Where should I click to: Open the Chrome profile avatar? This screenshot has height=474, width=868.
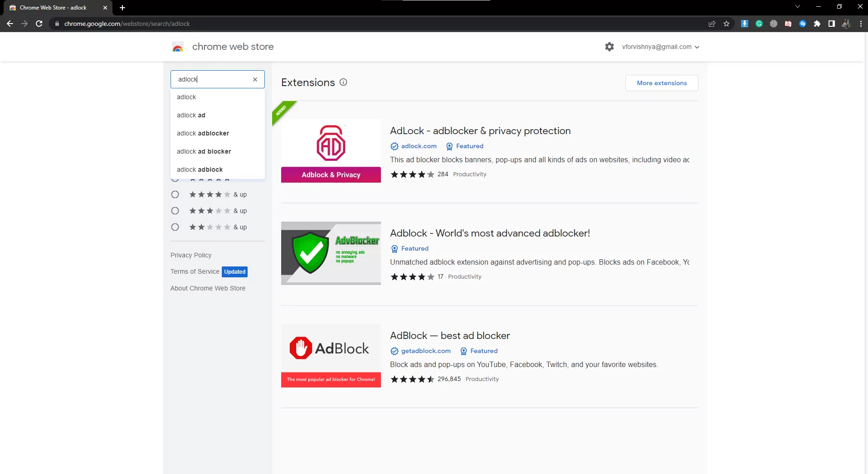coord(846,24)
